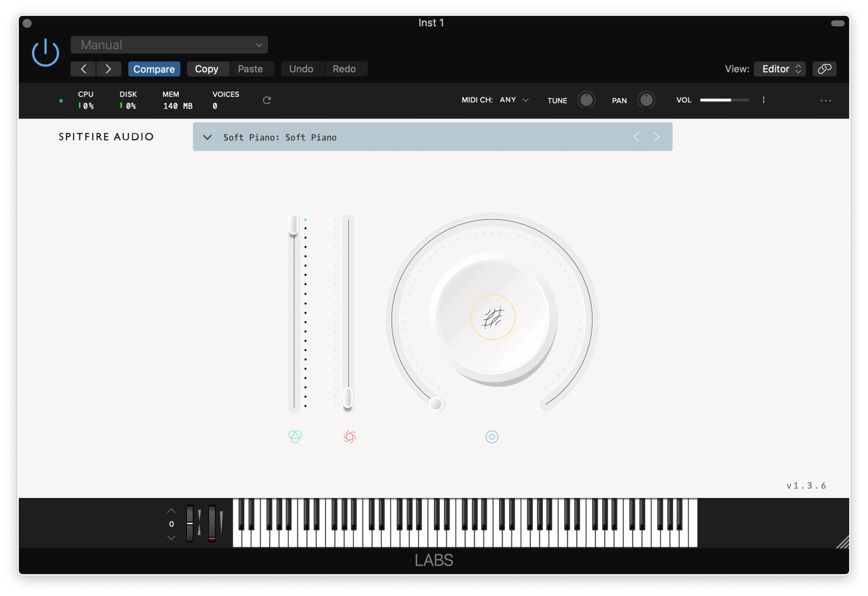This screenshot has height=596, width=868.
Task: Click the blue circular knob-assignment icon
Action: [x=491, y=437]
